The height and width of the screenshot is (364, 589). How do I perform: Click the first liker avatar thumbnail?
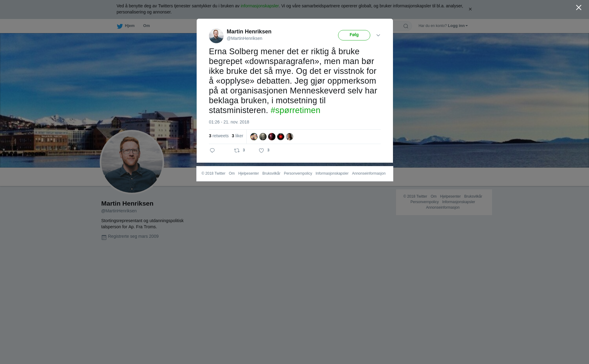point(254,137)
